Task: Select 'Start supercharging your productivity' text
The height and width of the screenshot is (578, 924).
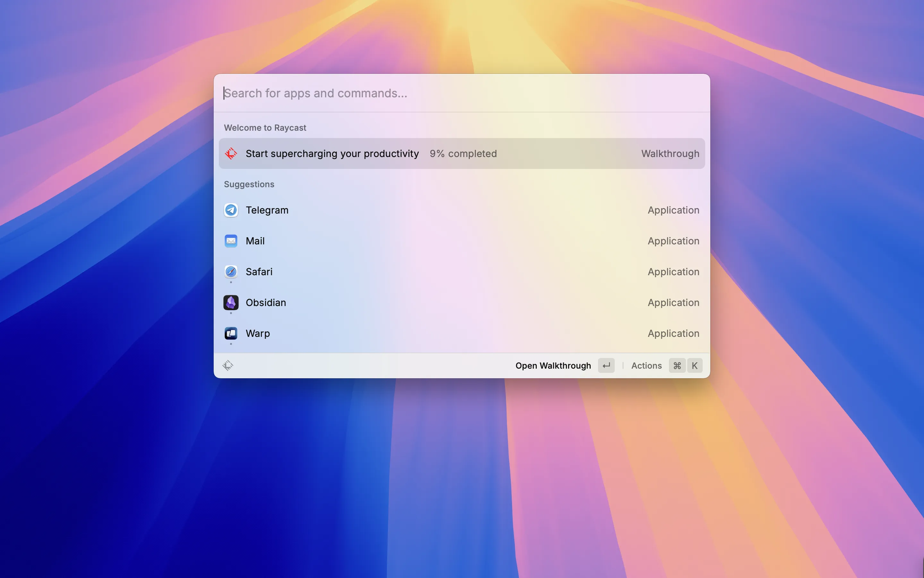Action: (332, 154)
